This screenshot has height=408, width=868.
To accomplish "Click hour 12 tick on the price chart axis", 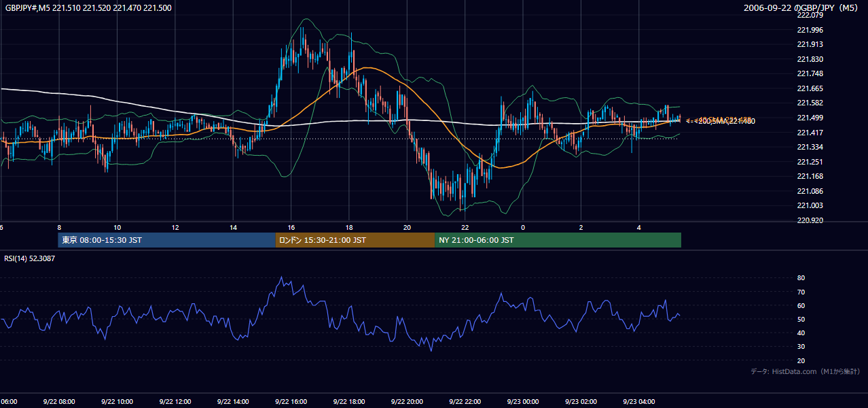I will (175, 227).
